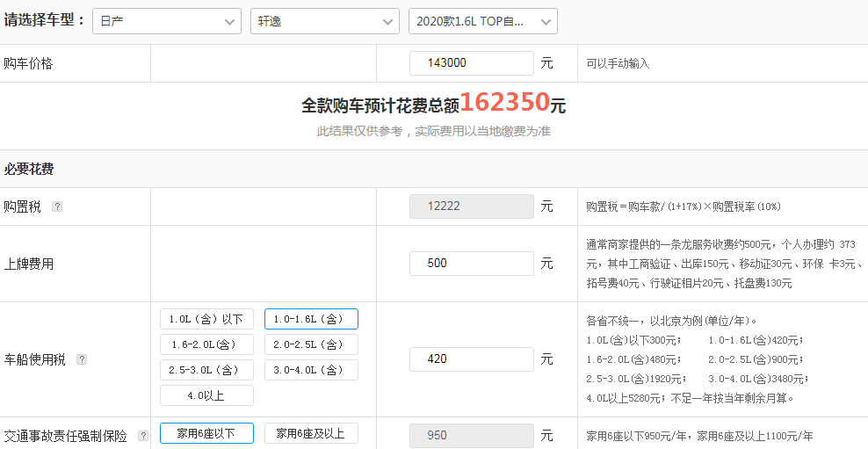Click the 必要花费 section heading
Screen dimensions: 868x449
pos(29,170)
